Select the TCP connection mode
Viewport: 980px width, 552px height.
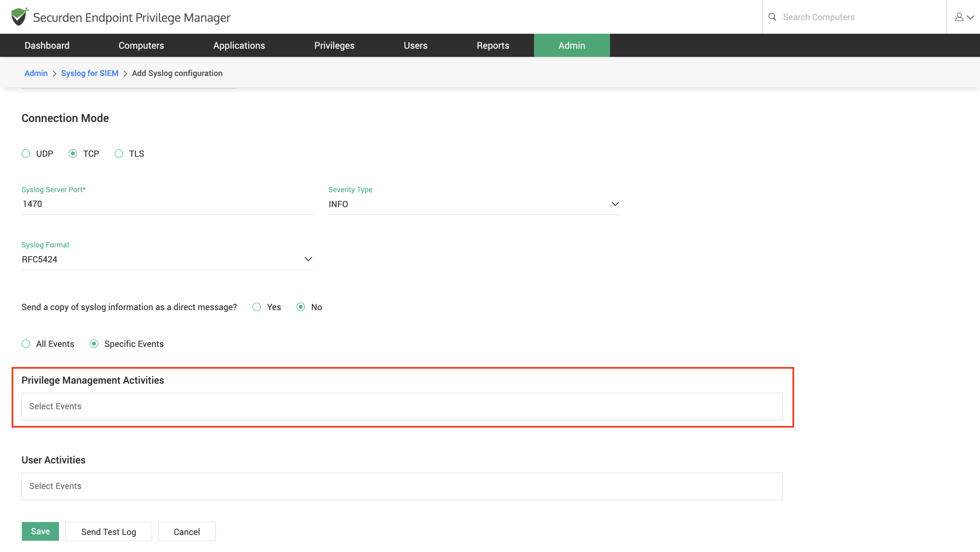point(73,154)
